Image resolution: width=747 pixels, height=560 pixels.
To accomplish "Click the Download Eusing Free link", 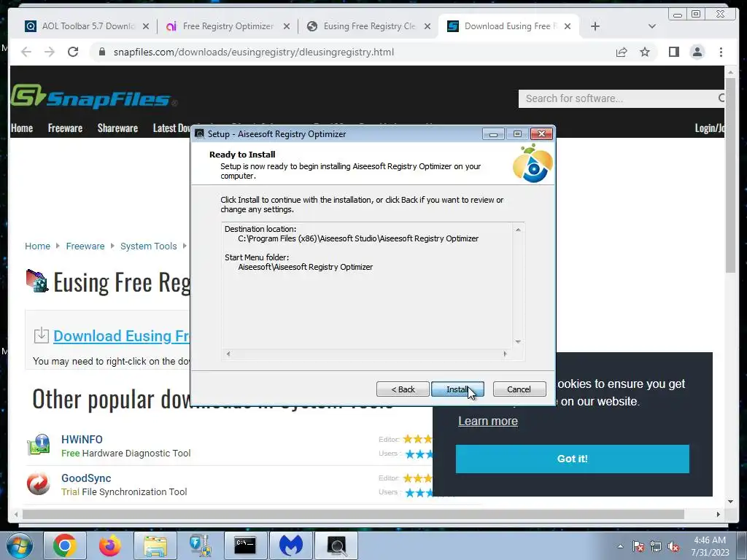I will coord(122,335).
